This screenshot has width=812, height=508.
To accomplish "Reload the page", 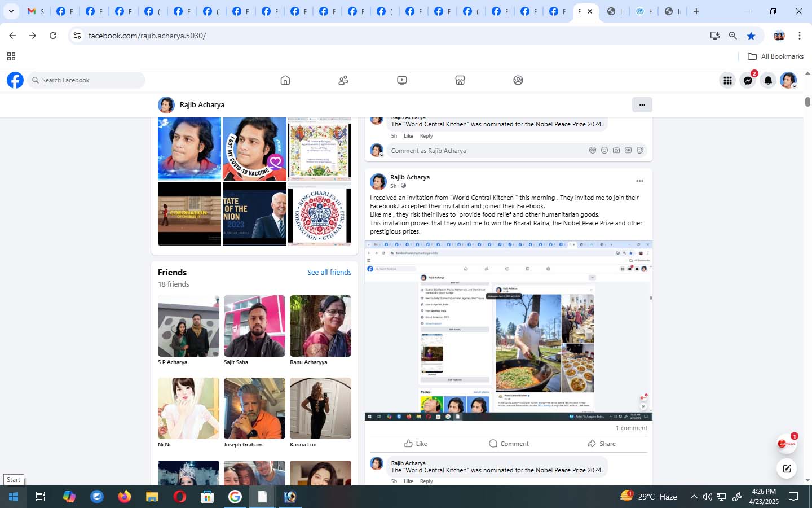I will point(53,36).
